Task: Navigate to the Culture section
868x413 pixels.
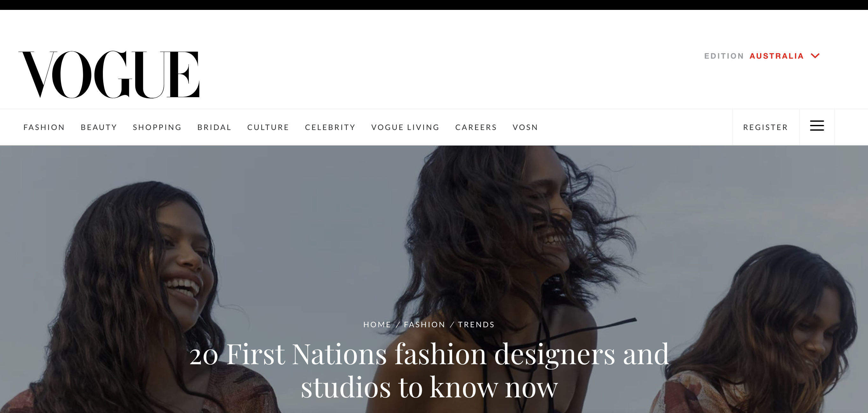Action: point(268,127)
